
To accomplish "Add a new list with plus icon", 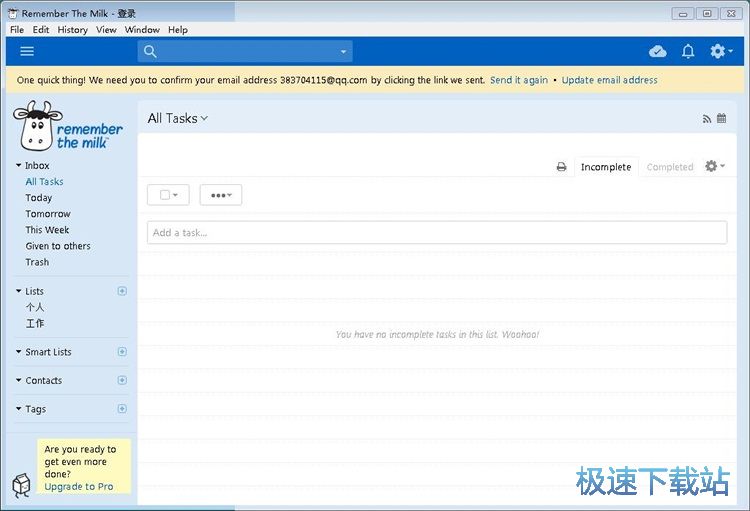I will [122, 291].
